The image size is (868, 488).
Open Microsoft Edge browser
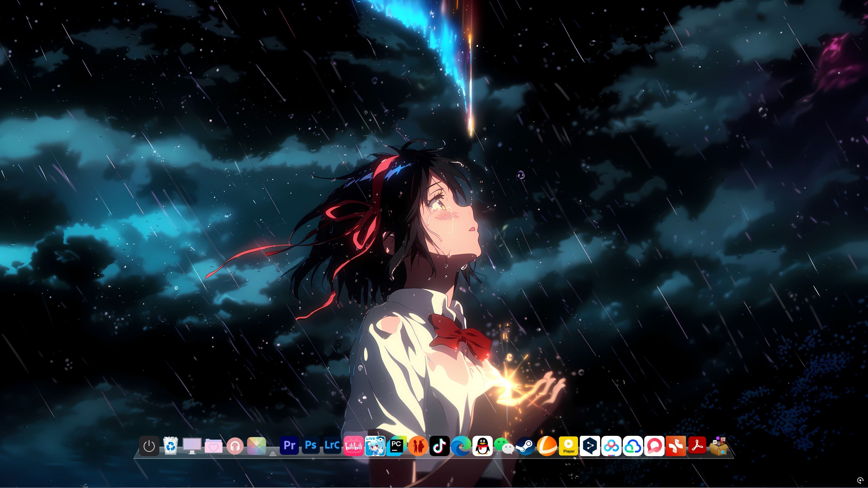point(461,446)
